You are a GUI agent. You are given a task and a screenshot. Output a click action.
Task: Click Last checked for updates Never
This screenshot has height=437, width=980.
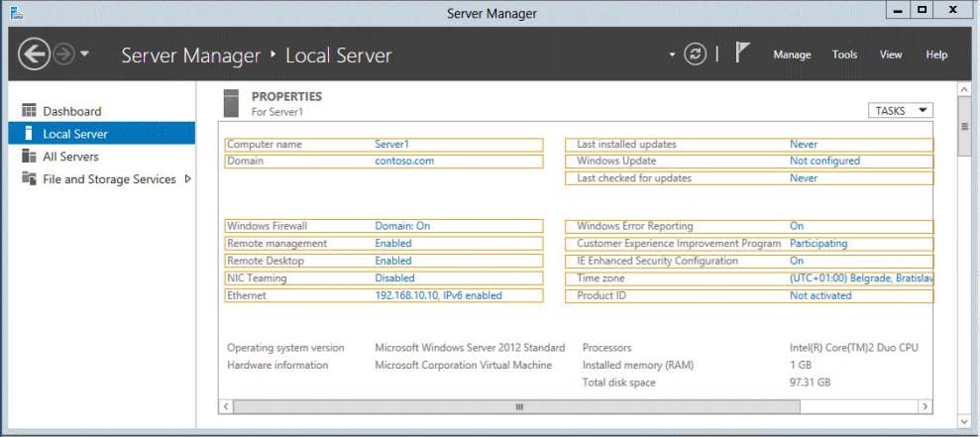click(804, 178)
